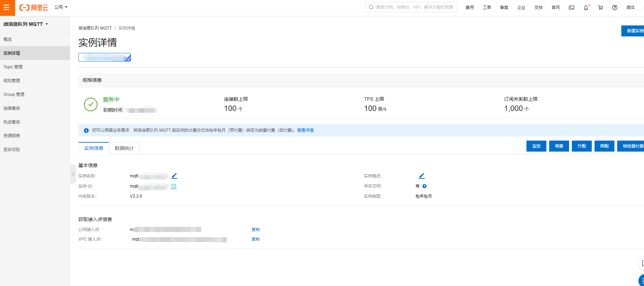Open 轨迹查询 in the sidebar

(35, 122)
